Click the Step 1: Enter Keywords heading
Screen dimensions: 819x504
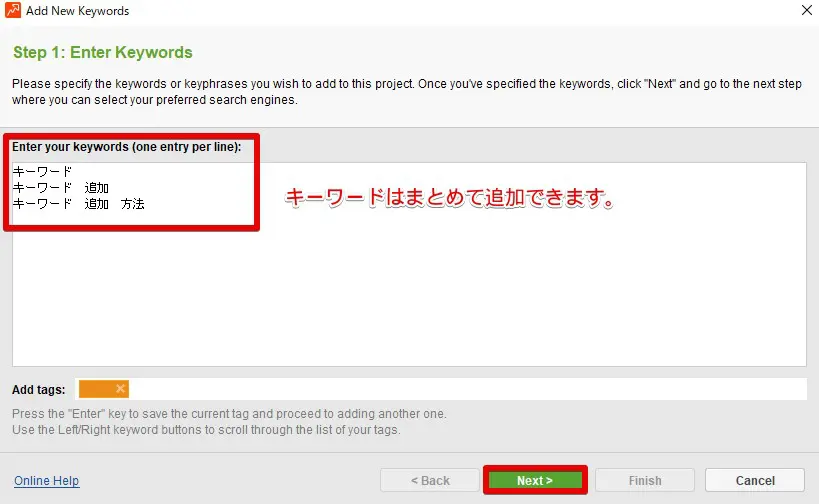[102, 52]
